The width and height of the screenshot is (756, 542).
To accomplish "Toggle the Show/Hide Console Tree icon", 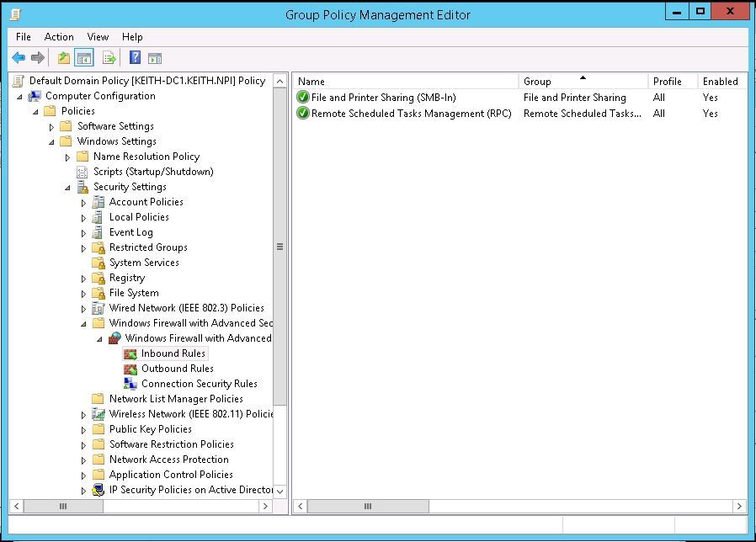I will [x=84, y=58].
